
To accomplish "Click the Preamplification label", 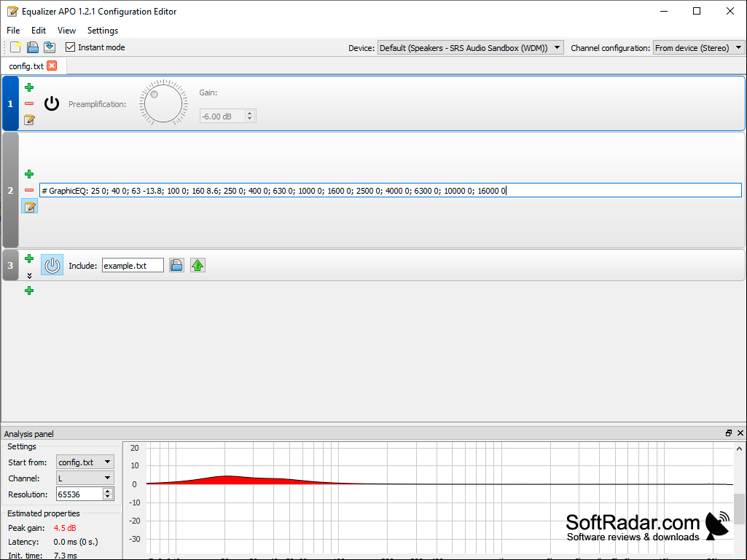I will coord(97,104).
